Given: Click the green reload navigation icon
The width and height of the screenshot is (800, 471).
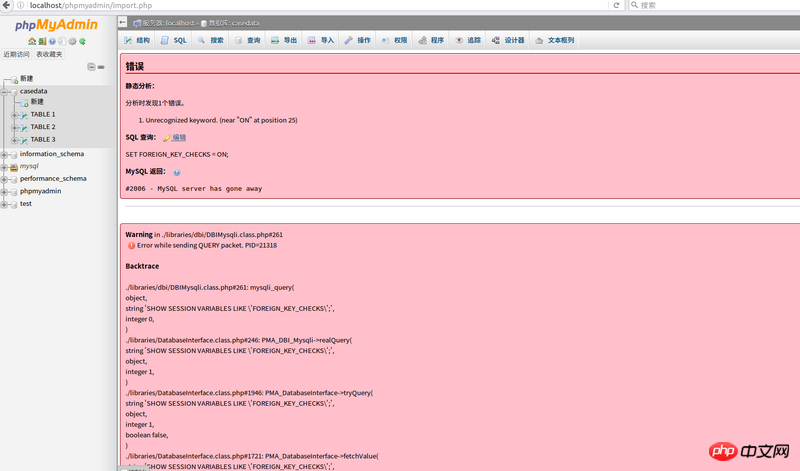Looking at the screenshot, I should (82, 41).
